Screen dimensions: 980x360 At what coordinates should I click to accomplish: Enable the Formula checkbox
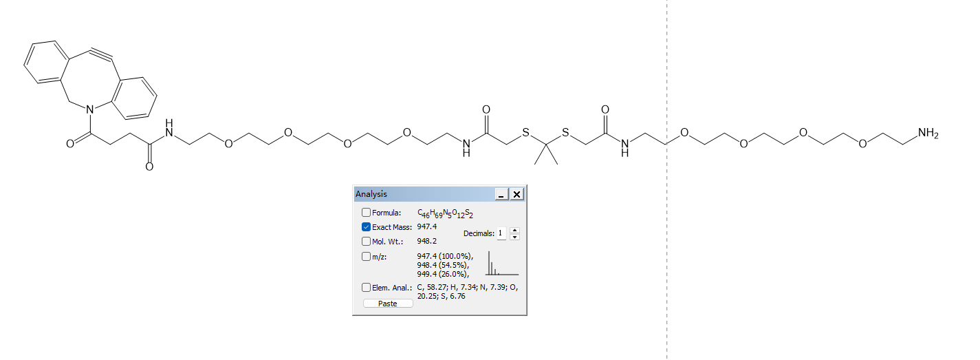[367, 213]
